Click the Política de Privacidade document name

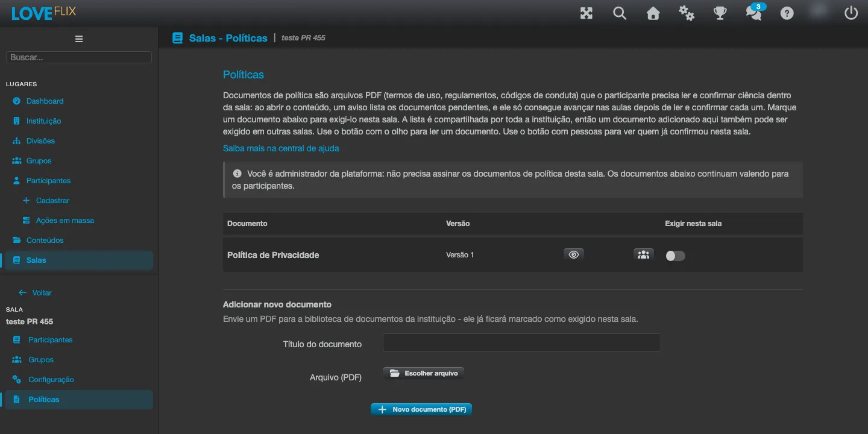(x=273, y=255)
